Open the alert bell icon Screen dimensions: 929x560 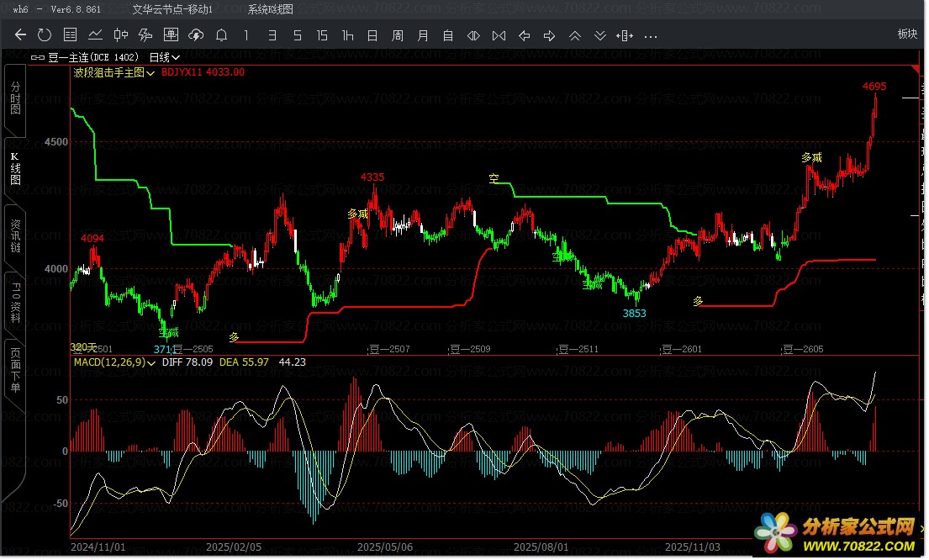221,35
